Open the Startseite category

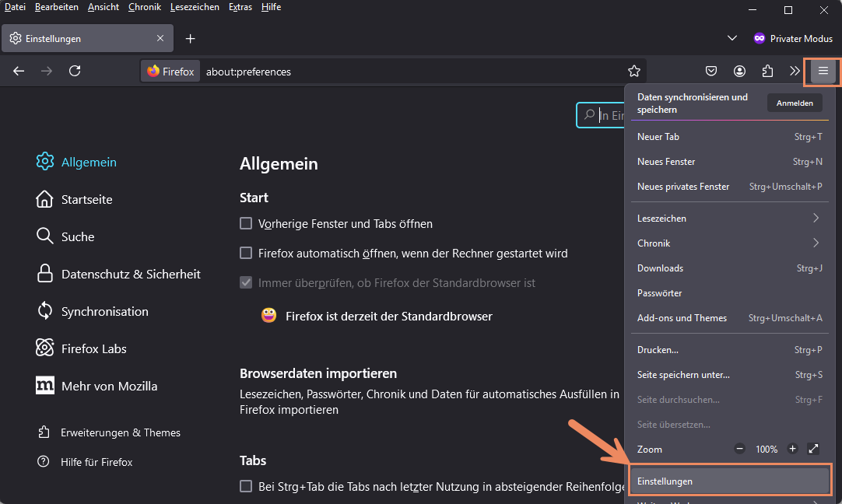pyautogui.click(x=74, y=199)
